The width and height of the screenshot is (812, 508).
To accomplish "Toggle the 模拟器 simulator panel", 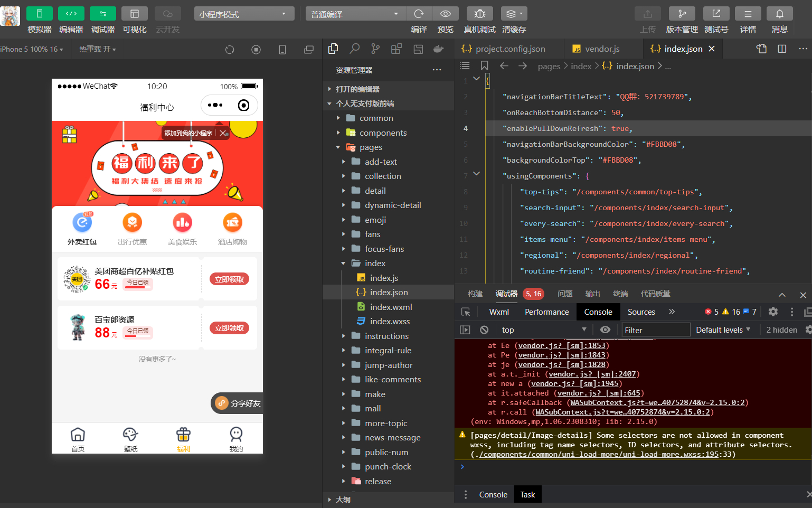I will 40,14.
